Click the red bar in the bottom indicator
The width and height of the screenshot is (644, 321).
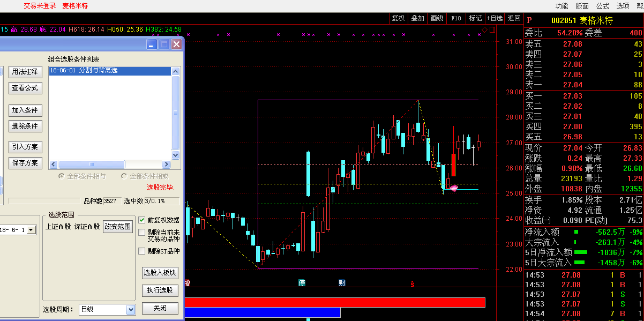click(x=335, y=302)
